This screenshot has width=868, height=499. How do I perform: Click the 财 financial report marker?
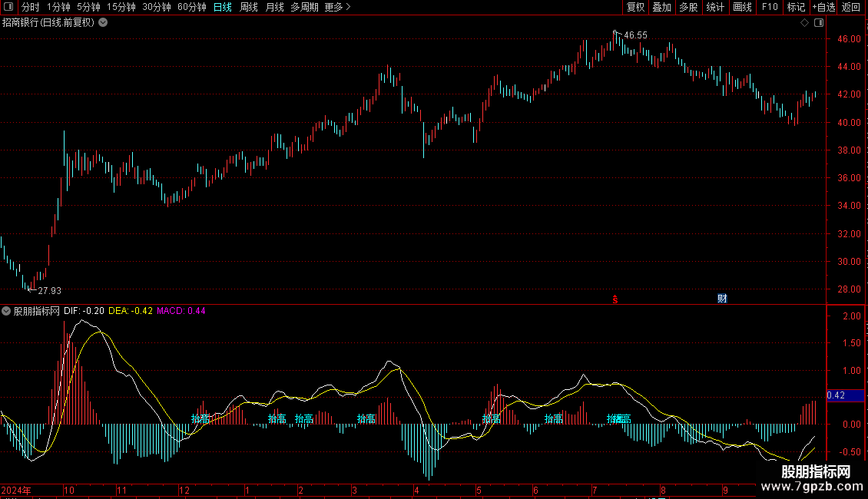coord(722,299)
